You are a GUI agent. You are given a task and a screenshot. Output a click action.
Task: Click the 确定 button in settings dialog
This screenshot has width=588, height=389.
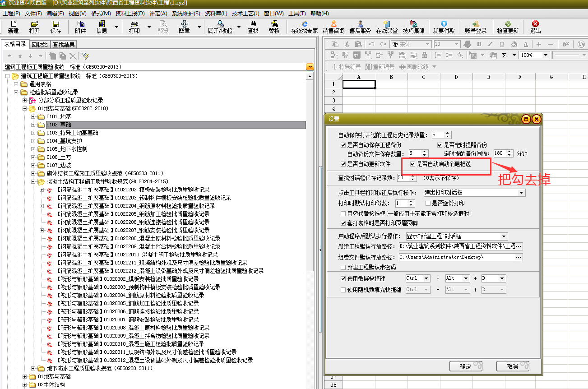point(466,366)
